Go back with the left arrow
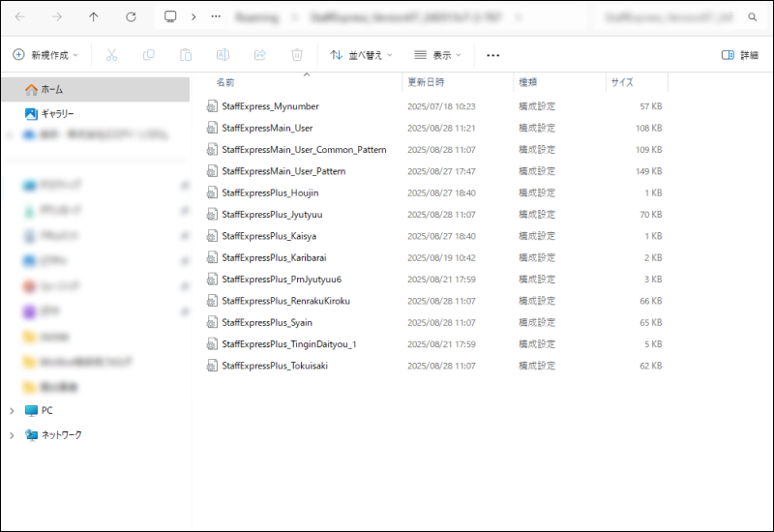 click(19, 16)
